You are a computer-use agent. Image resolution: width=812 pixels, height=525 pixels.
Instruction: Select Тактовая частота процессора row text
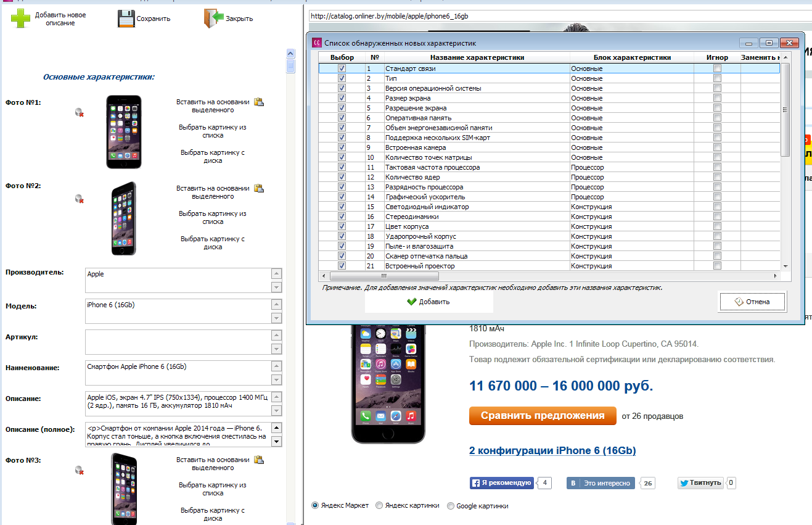(x=433, y=167)
